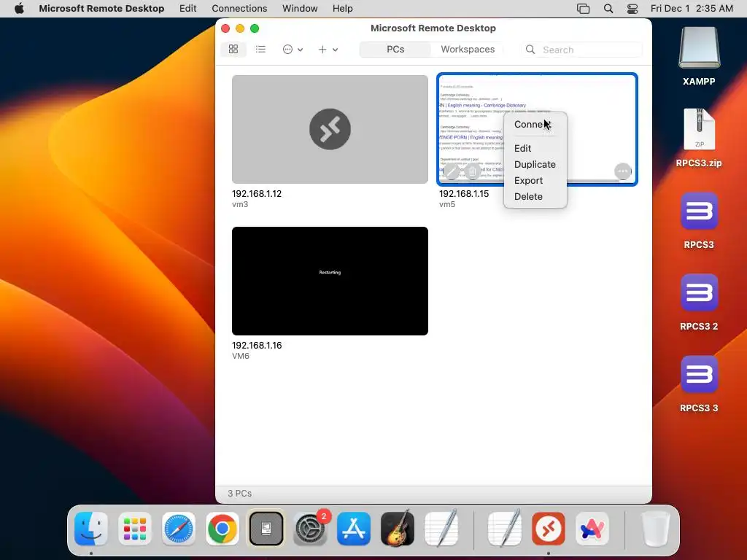The height and width of the screenshot is (560, 747).
Task: Open the Connections menu in menu bar
Action: (239, 9)
